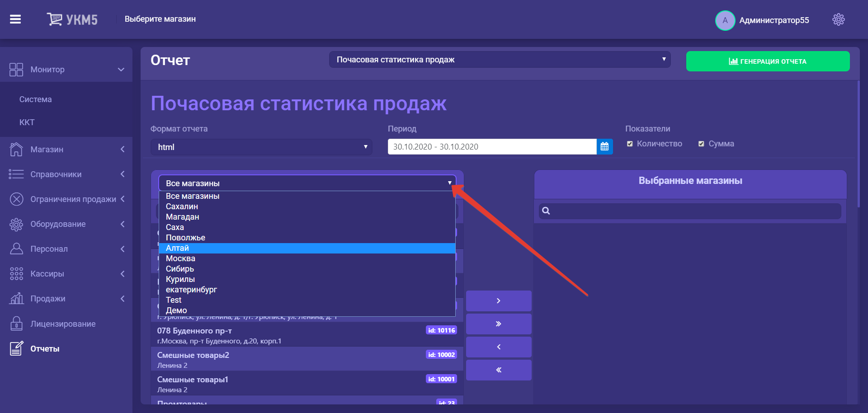Click the period date range field
868x413 pixels.
click(x=492, y=146)
